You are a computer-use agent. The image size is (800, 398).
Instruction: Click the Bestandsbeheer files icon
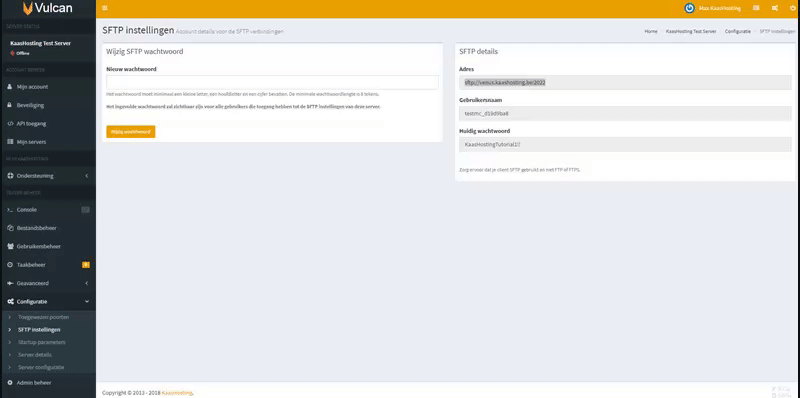click(x=10, y=228)
